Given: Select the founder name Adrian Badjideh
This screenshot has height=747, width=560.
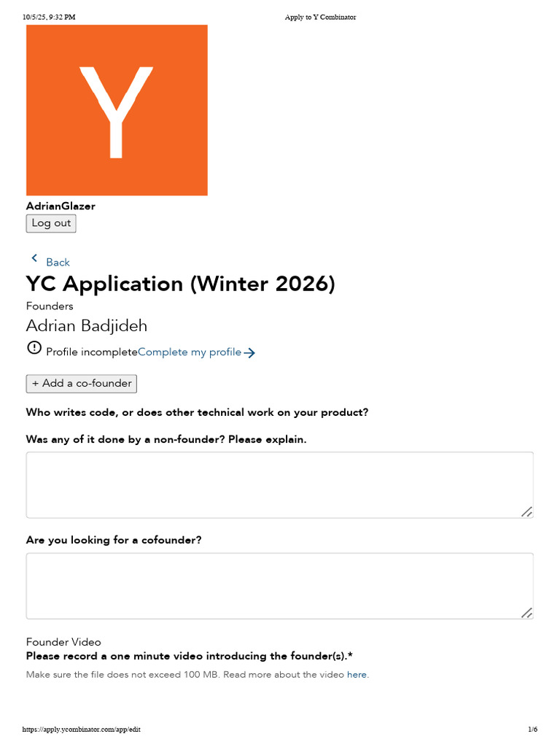Looking at the screenshot, I should pyautogui.click(x=87, y=325).
